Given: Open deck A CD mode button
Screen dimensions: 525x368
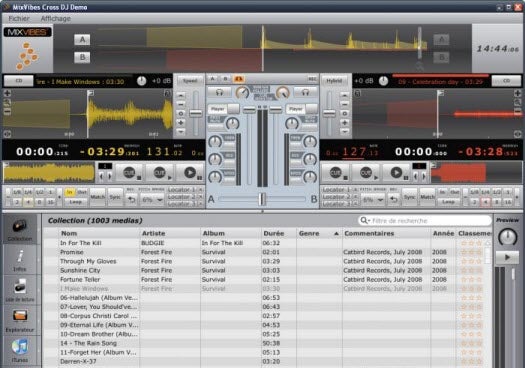Looking at the screenshot, I should [x=18, y=81].
